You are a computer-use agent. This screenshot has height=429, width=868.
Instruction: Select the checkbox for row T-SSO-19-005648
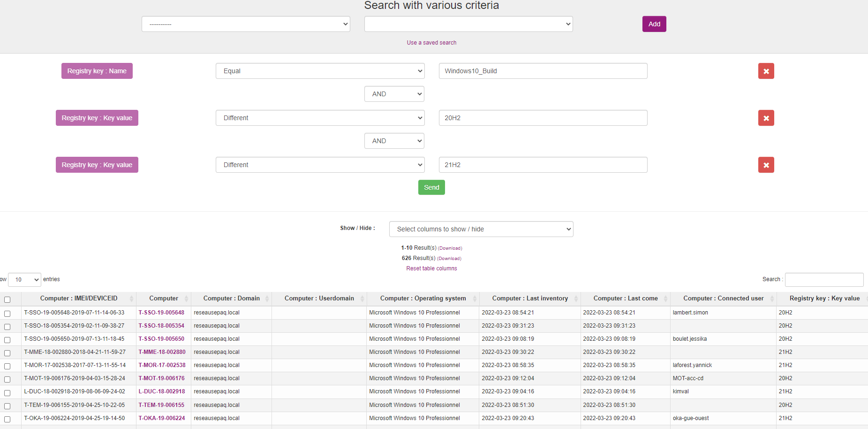click(x=7, y=313)
